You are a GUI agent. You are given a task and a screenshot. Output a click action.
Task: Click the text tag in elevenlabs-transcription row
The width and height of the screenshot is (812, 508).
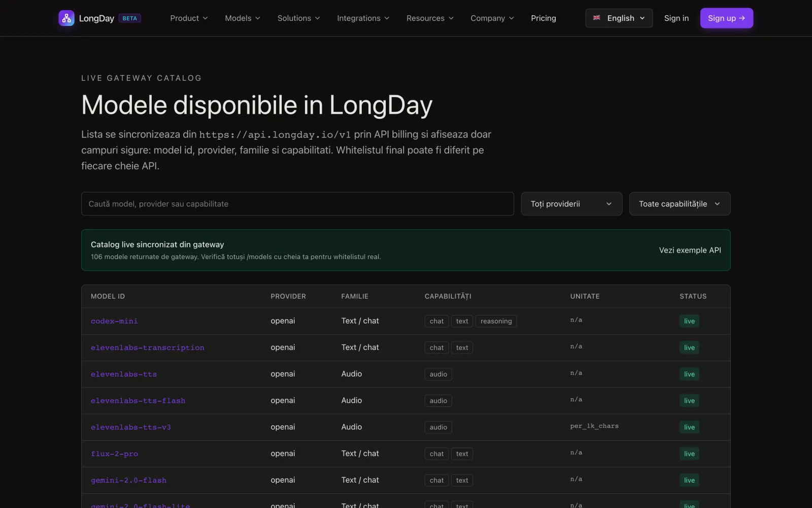(x=462, y=347)
